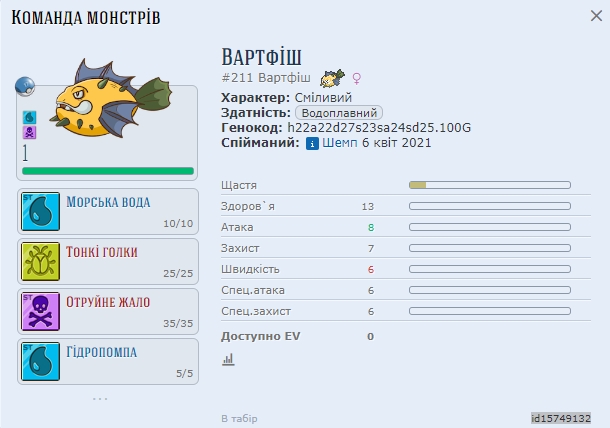610x428 pixels.
Task: Click the 35/35 PP counter
Action: [178, 323]
